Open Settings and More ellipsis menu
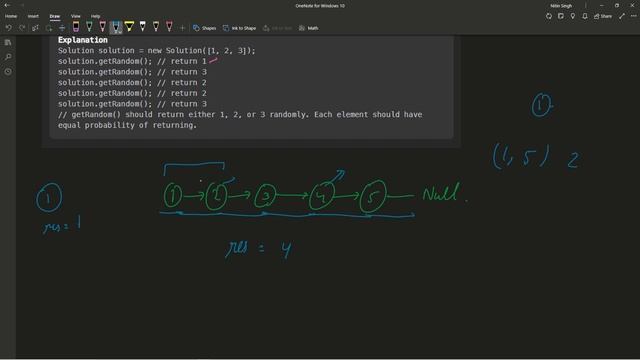This screenshot has height=360, width=640. pyautogui.click(x=633, y=16)
